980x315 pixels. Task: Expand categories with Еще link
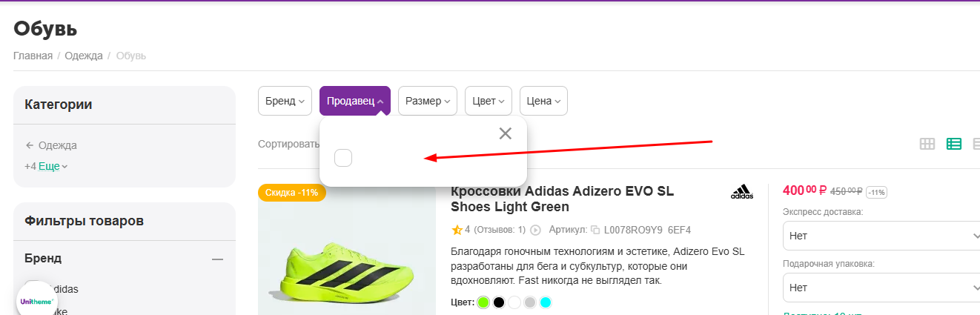pos(52,166)
